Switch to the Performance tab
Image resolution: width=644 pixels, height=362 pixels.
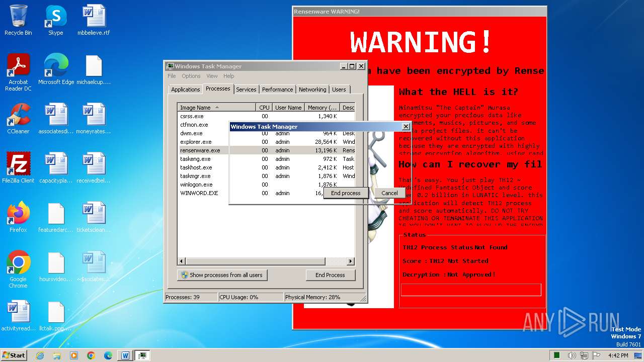click(277, 89)
